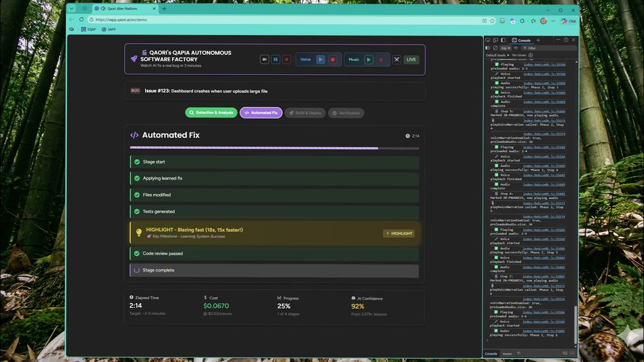Image resolution: width=644 pixels, height=362 pixels.
Task: Click the console Filter input field
Action: tap(549, 48)
